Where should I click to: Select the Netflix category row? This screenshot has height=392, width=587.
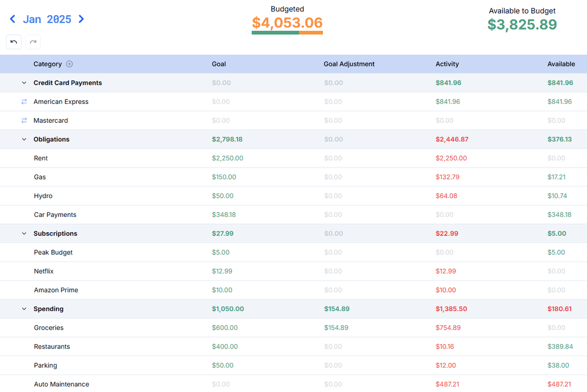click(43, 271)
